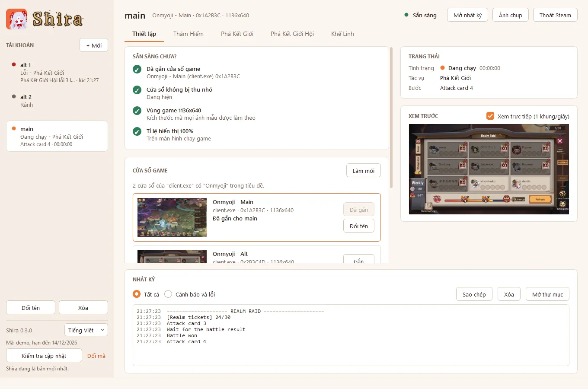Open the Phá Kết Giới Hội tab
Screen dimensions: 588x389
pyautogui.click(x=292, y=34)
